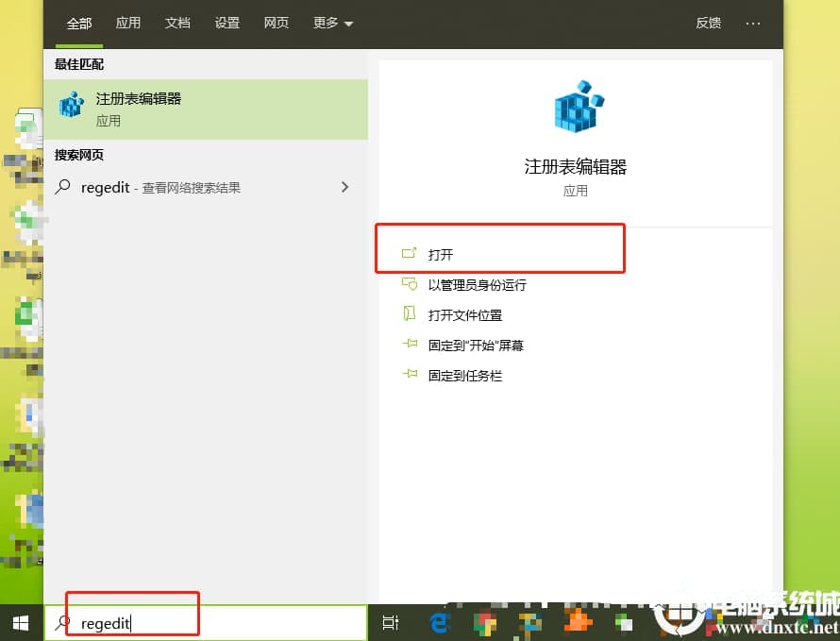Click the search magnifier icon in taskbar box
This screenshot has width=840, height=641.
62,623
